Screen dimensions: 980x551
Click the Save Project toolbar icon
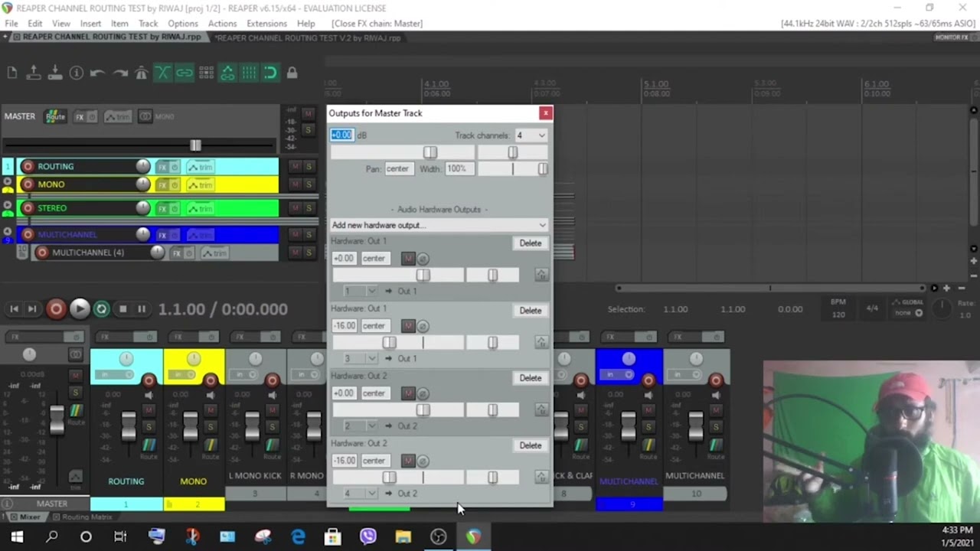tap(54, 73)
